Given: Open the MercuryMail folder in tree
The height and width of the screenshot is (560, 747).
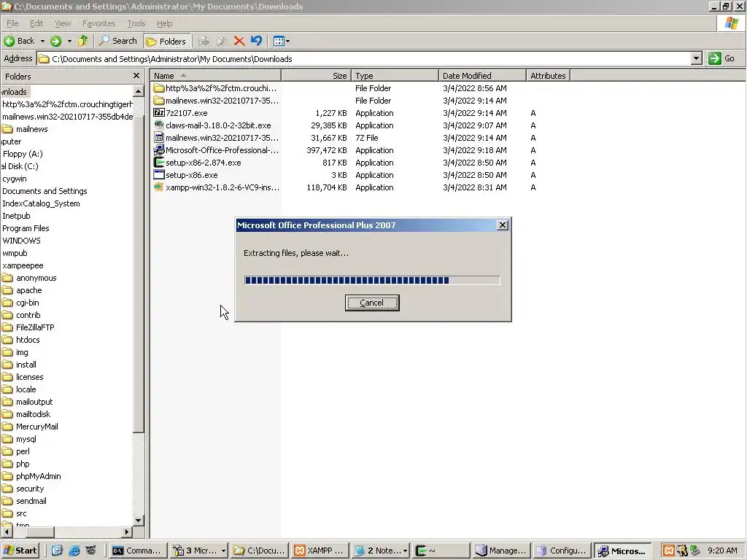Looking at the screenshot, I should pyautogui.click(x=36, y=426).
